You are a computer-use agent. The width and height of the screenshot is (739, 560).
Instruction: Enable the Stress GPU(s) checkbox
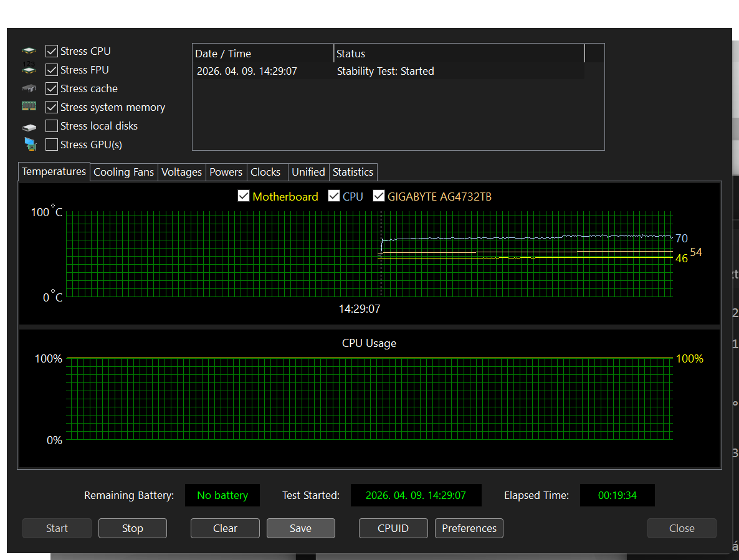point(52,145)
